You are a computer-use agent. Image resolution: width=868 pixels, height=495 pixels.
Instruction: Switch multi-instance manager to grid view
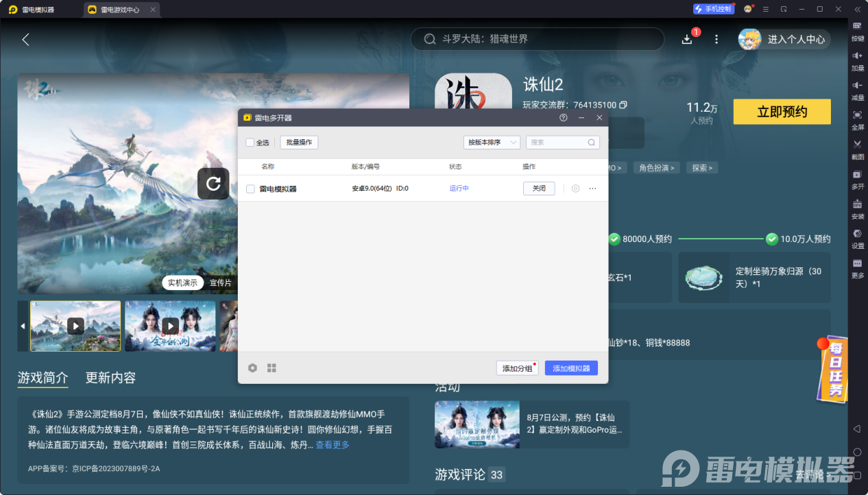[272, 368]
